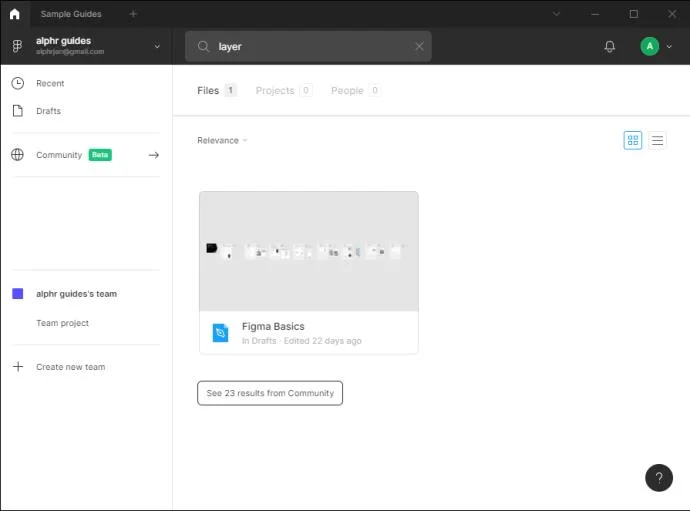Click the green A profile avatar

[x=650, y=46]
